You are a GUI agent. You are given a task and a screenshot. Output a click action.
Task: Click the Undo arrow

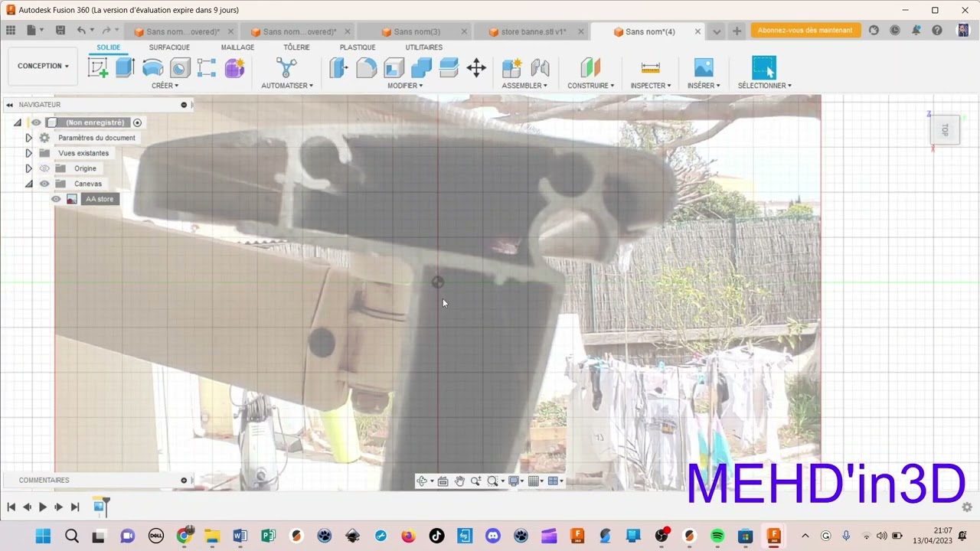tap(81, 31)
